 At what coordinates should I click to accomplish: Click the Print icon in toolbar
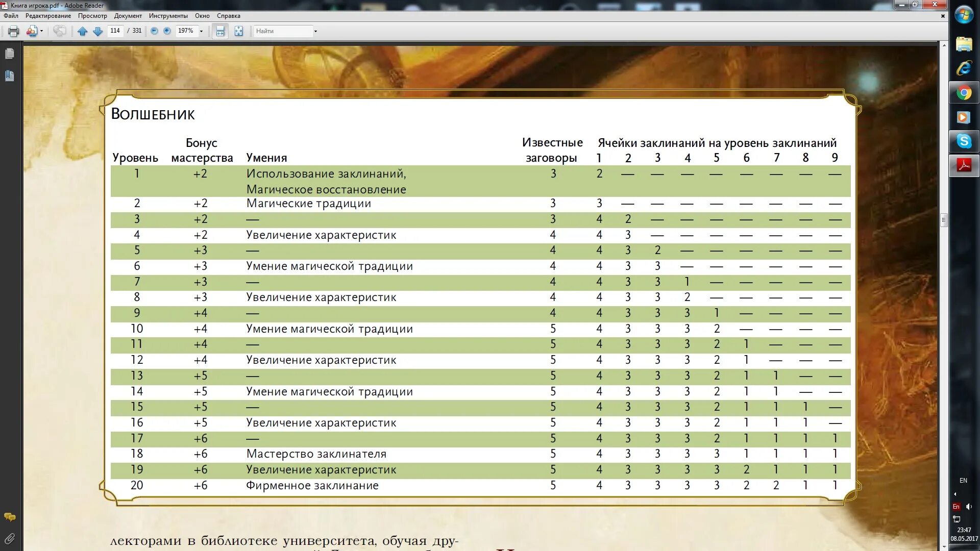tap(14, 31)
